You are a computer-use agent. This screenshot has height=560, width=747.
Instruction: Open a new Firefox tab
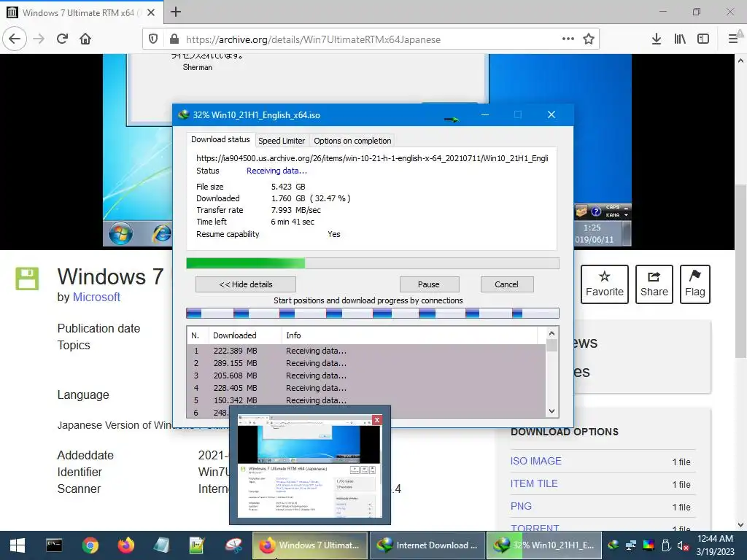[176, 12]
